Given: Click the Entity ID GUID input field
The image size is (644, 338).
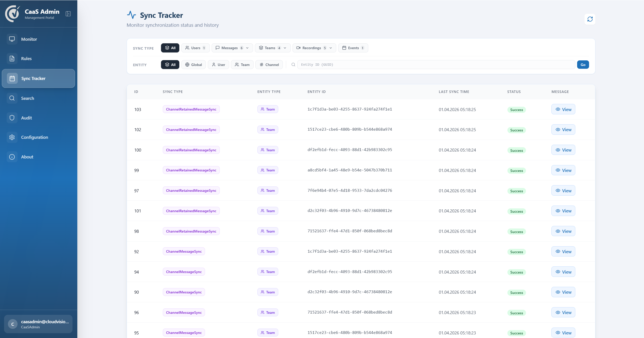Looking at the screenshot, I should click(x=436, y=65).
